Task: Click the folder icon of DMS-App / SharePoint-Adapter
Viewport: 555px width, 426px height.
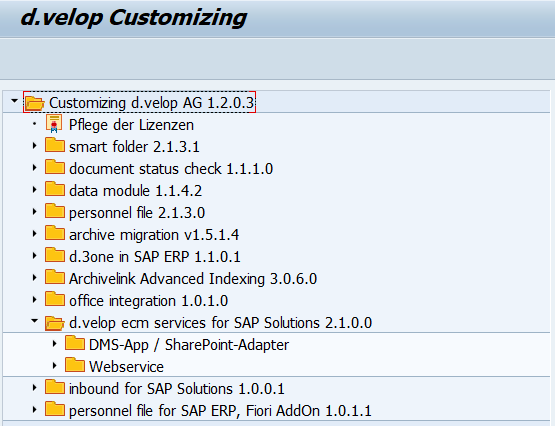Action: pyautogui.click(x=75, y=343)
